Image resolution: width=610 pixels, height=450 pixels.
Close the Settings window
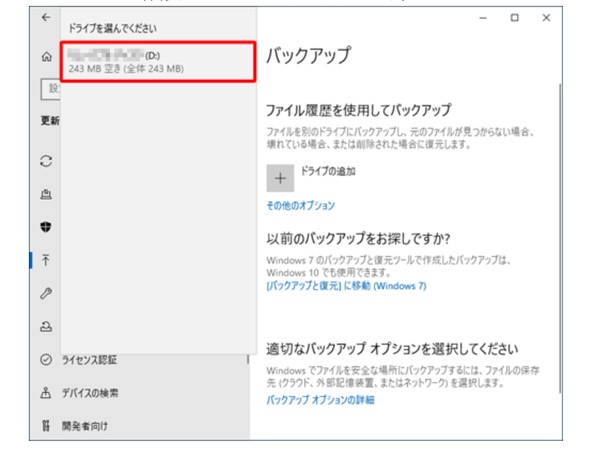[546, 18]
